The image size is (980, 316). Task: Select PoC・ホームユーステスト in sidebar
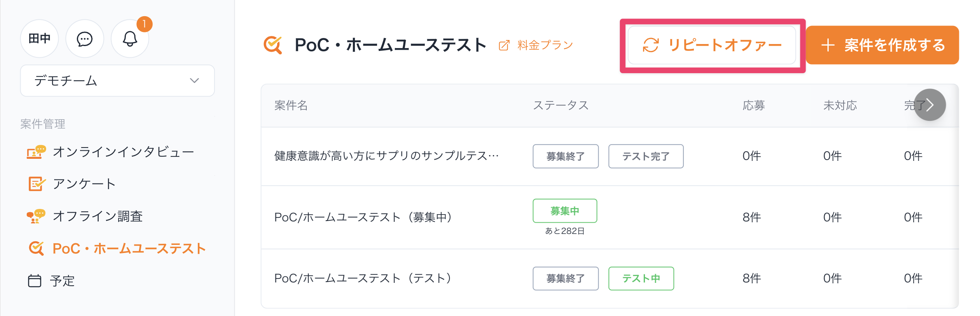[129, 249]
